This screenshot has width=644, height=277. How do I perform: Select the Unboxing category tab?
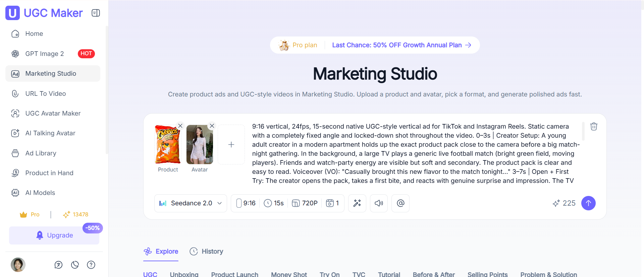pyautogui.click(x=184, y=274)
